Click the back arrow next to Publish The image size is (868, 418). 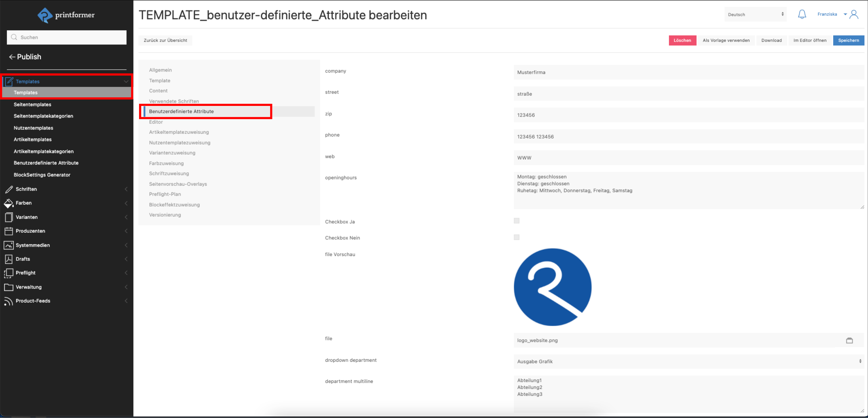[12, 57]
